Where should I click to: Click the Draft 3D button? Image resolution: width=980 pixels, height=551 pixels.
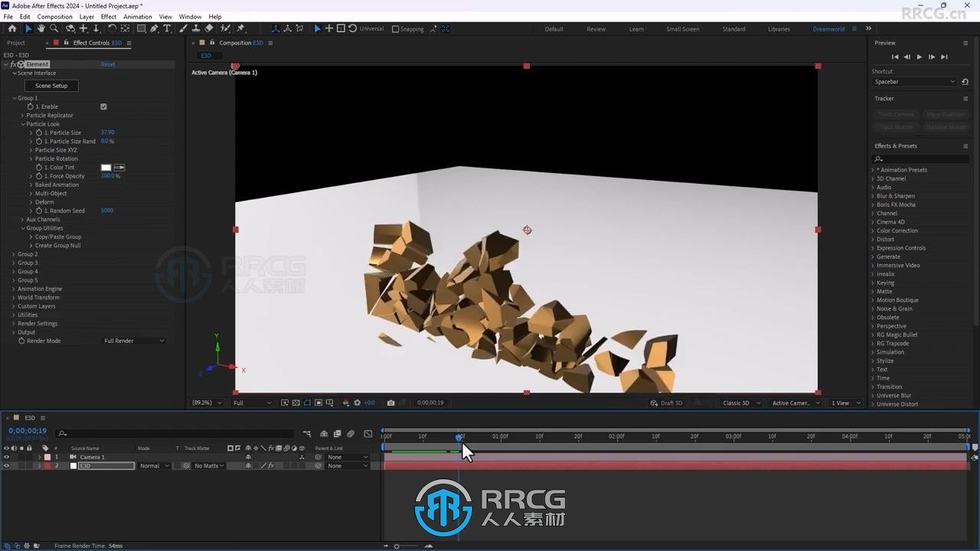[x=666, y=403]
